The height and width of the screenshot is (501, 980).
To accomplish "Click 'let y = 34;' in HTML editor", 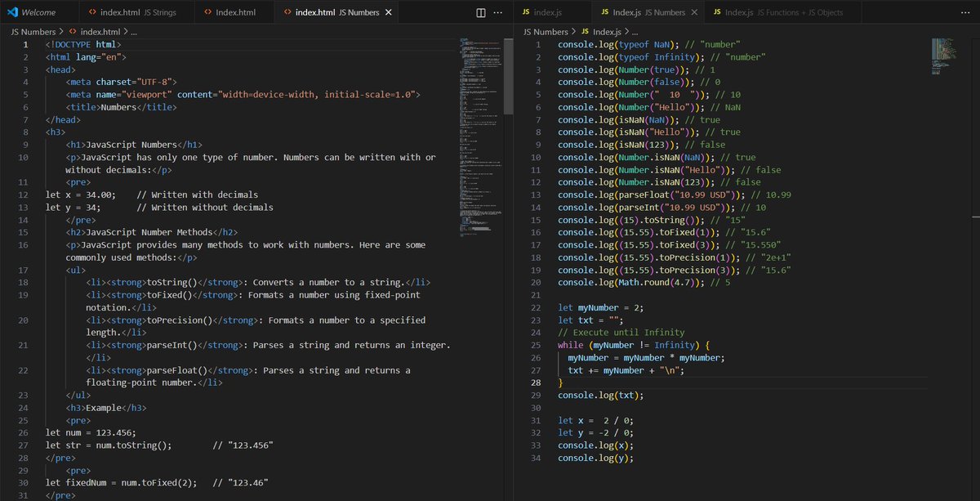I will coord(73,208).
